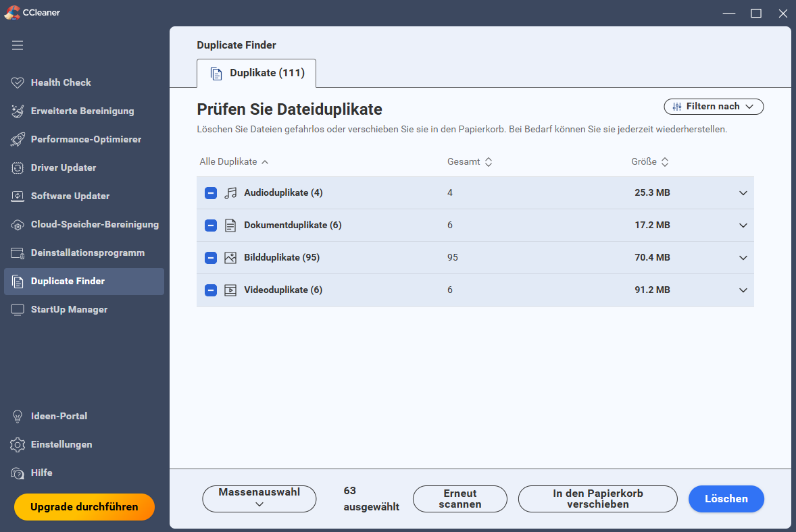Image resolution: width=796 pixels, height=532 pixels.
Task: Click the Ideen-Portal lightbulb icon
Action: pos(18,416)
